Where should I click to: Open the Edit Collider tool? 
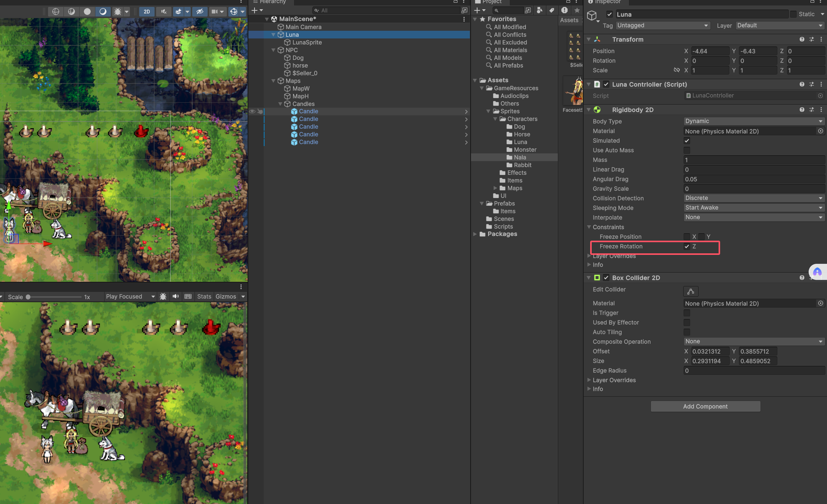691,291
